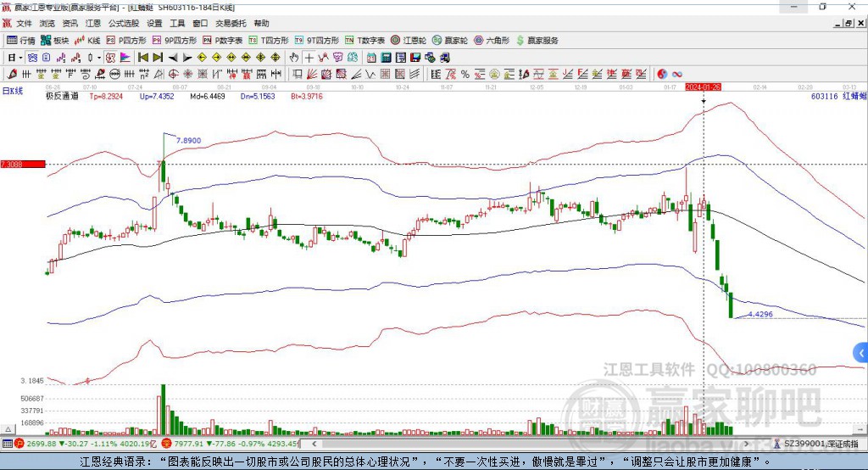Viewport: 868px width, 470px height.
Task: Click the horizontal scrollbar left arrow
Action: (x=314, y=444)
